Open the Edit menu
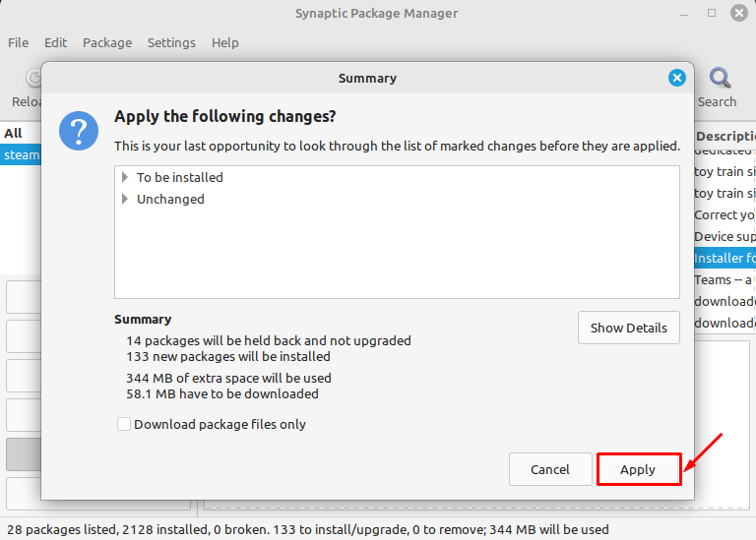 [x=56, y=42]
